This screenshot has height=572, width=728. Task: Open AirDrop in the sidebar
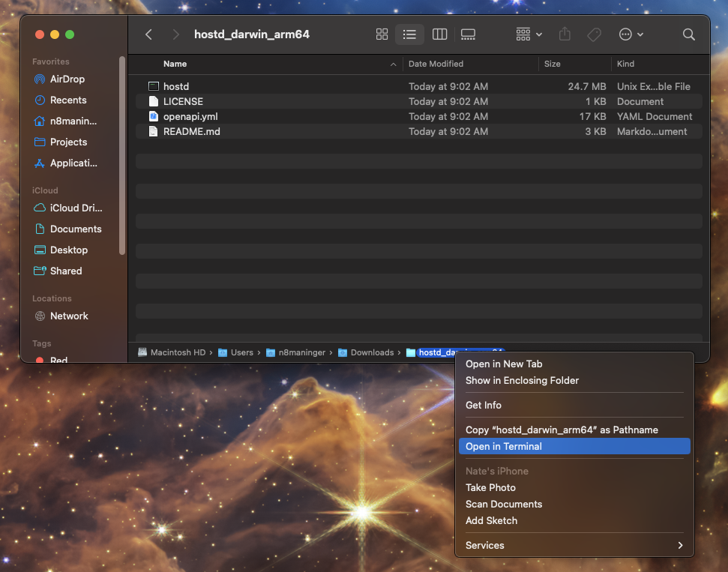click(67, 79)
